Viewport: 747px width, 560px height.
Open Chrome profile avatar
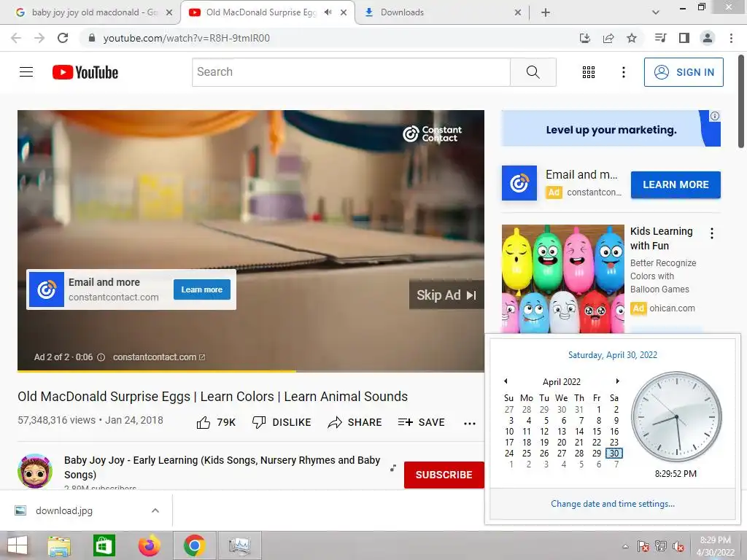point(708,38)
